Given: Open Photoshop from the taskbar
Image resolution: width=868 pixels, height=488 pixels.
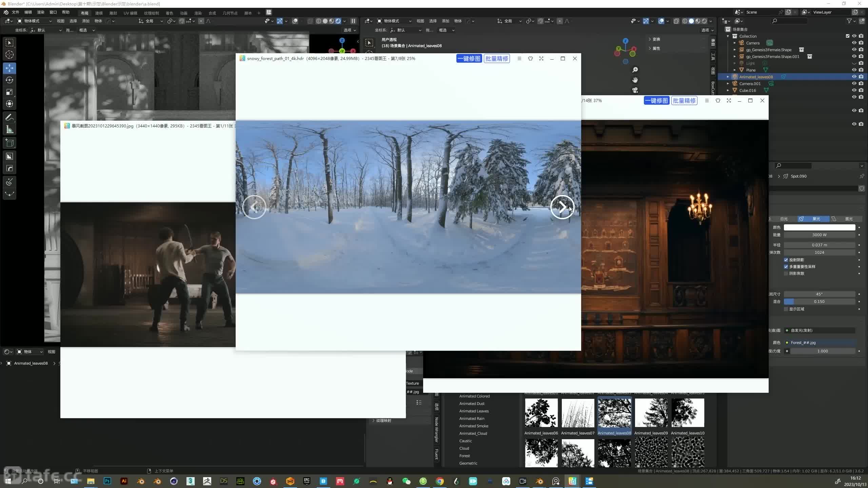Looking at the screenshot, I should (107, 481).
